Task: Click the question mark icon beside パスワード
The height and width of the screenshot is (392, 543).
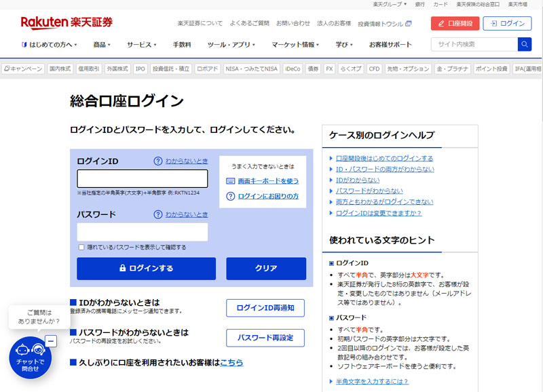Action: [157, 214]
